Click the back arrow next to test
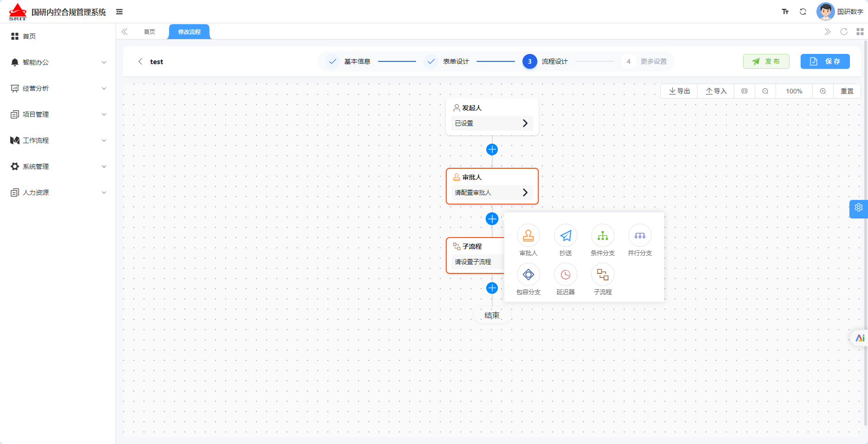The width and height of the screenshot is (868, 444). coord(140,61)
